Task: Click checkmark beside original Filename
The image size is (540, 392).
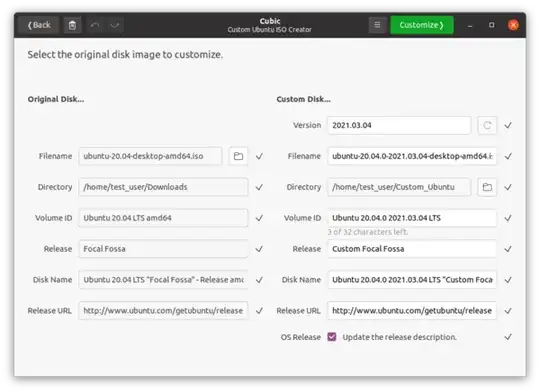Action: (x=259, y=156)
